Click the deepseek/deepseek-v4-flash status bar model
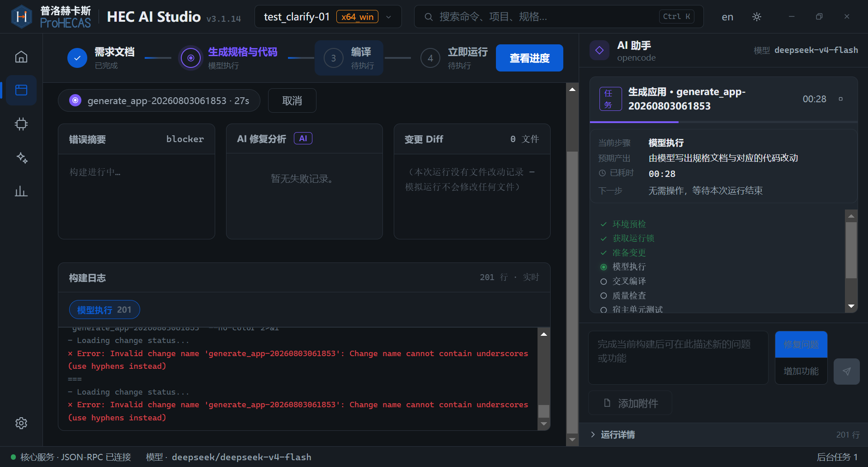 tap(241, 457)
